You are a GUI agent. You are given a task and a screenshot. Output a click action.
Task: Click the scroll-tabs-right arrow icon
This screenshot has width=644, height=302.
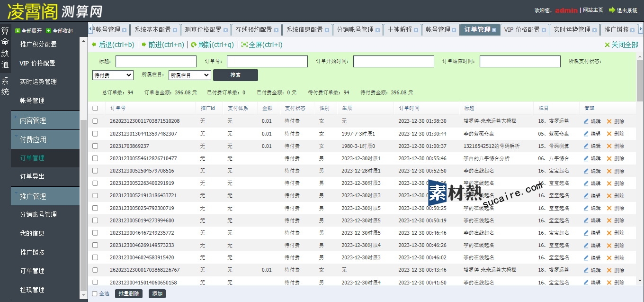(x=641, y=29)
